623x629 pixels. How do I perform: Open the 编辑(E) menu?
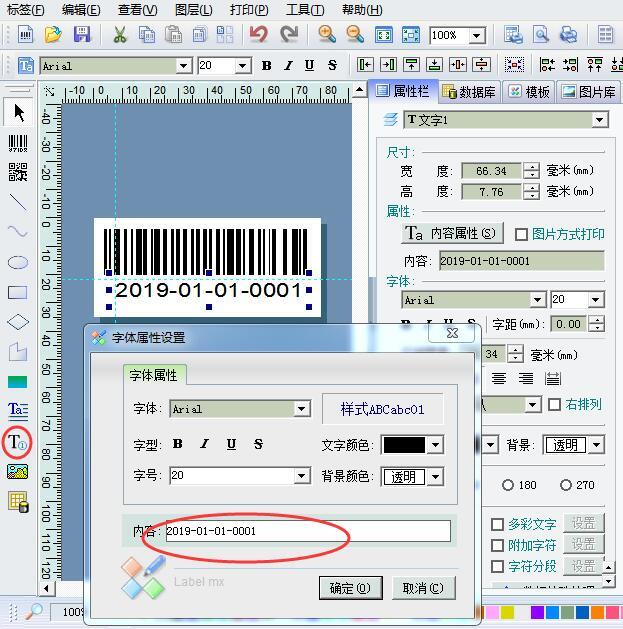[81, 9]
